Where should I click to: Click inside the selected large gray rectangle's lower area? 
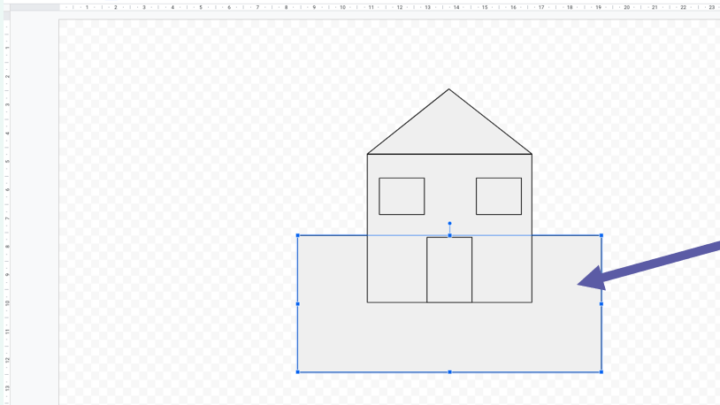click(x=449, y=338)
